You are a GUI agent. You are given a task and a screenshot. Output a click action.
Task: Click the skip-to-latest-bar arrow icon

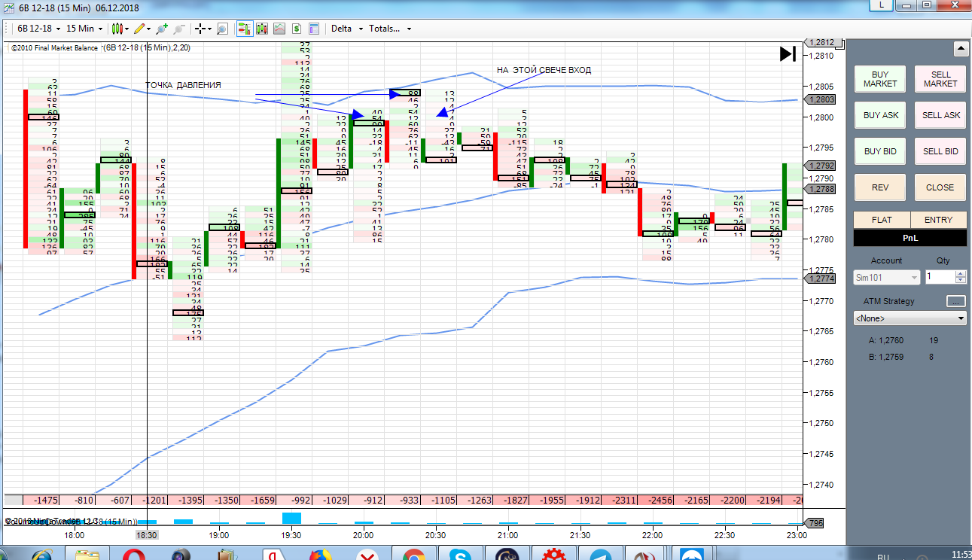[x=788, y=53]
